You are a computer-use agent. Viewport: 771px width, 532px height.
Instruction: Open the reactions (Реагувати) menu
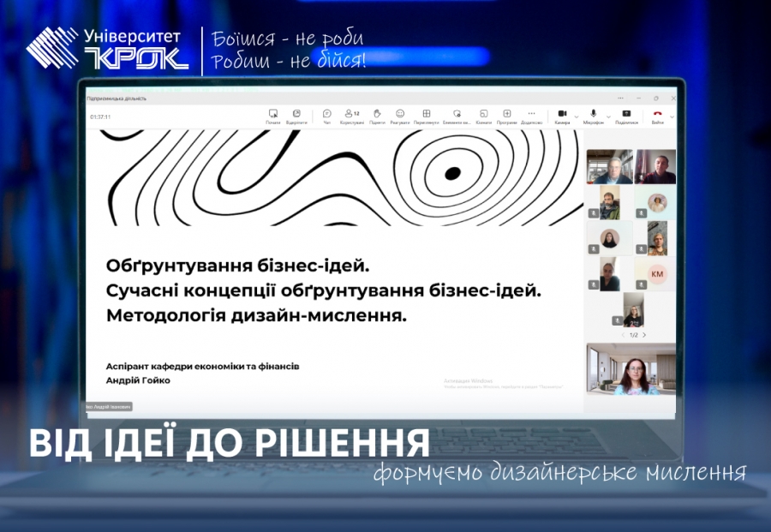click(x=400, y=114)
